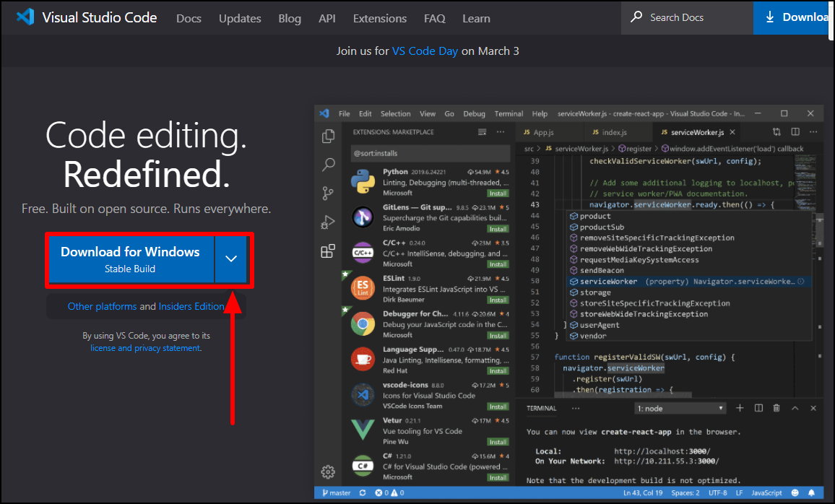Image resolution: width=835 pixels, height=504 pixels.
Task: Click 'JavaScript' language mode in the status bar
Action: (766, 493)
